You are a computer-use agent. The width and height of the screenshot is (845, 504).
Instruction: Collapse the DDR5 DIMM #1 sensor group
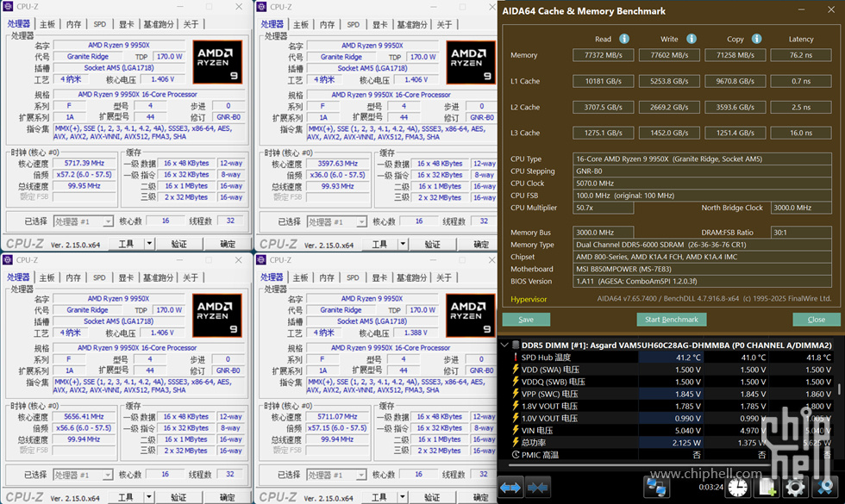click(504, 343)
